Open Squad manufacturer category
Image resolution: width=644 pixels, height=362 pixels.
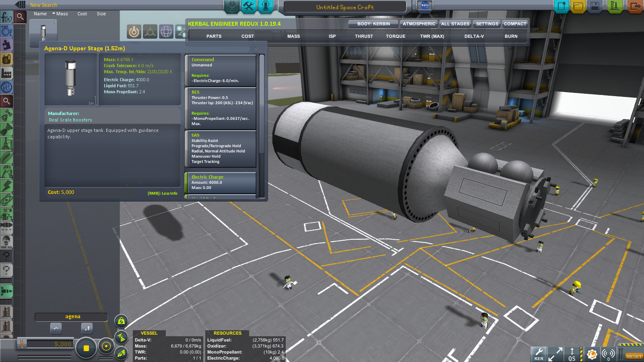click(x=6, y=242)
